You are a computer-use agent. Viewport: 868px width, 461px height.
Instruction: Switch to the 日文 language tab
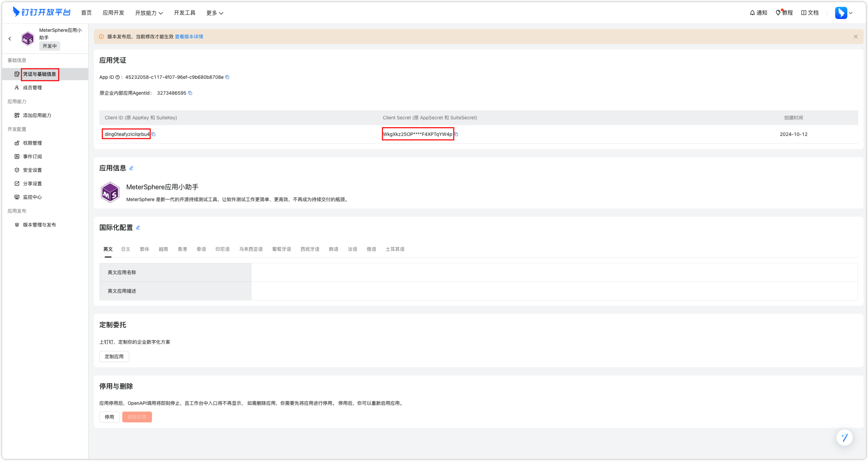(126, 249)
